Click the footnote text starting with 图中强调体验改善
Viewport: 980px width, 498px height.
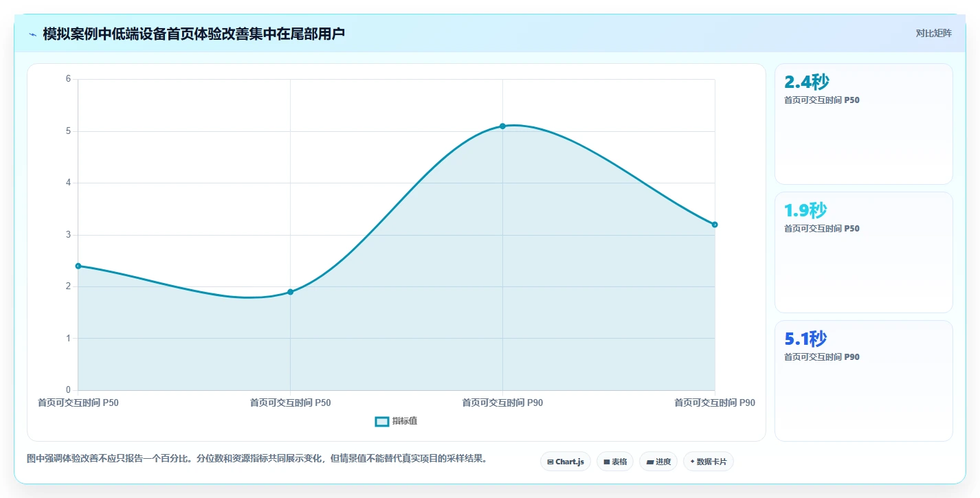point(257,458)
